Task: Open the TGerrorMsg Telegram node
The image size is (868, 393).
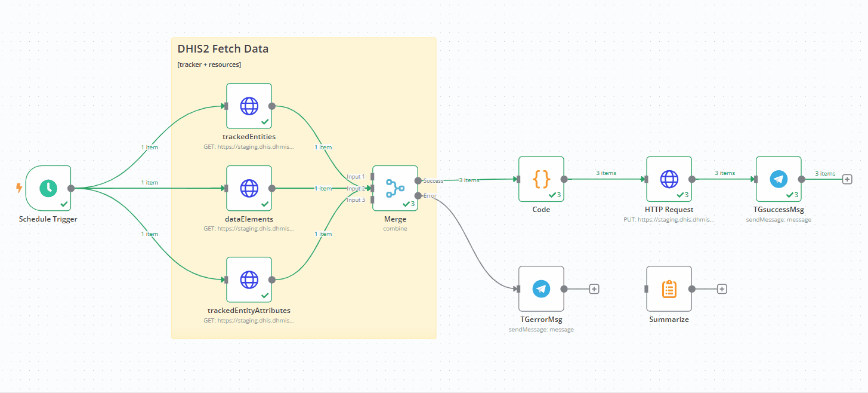Action: [x=541, y=288]
